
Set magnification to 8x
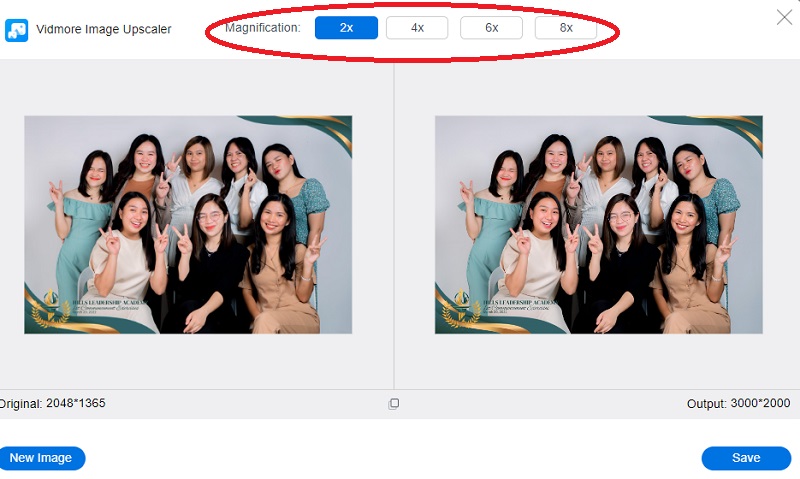click(565, 28)
